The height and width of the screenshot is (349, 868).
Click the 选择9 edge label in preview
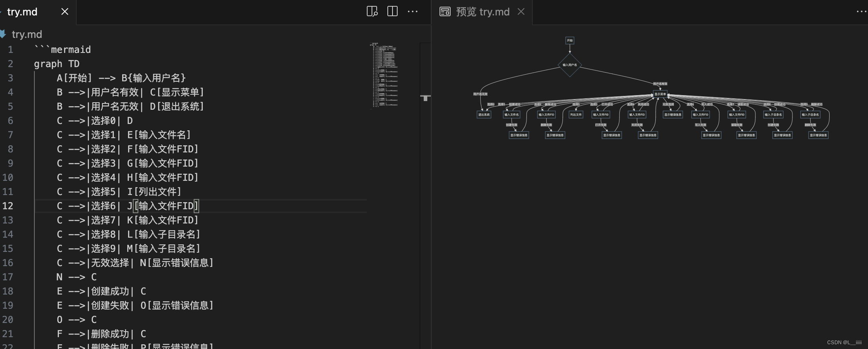pos(804,104)
